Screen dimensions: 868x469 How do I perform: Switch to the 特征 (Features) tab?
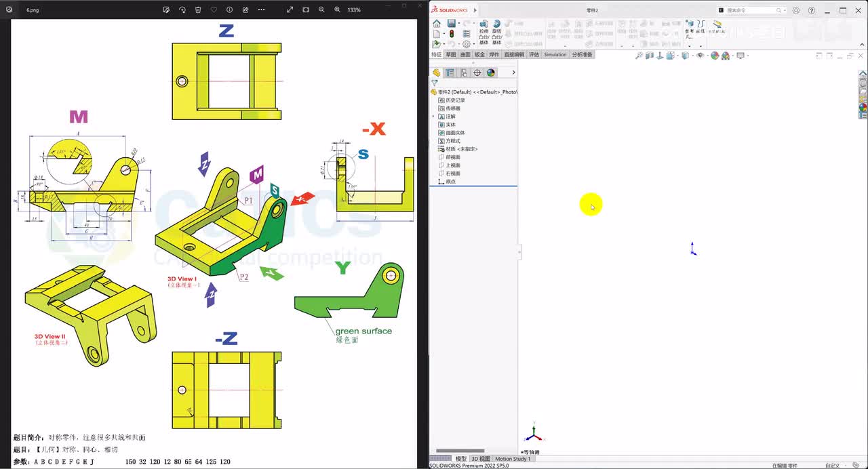coord(436,55)
